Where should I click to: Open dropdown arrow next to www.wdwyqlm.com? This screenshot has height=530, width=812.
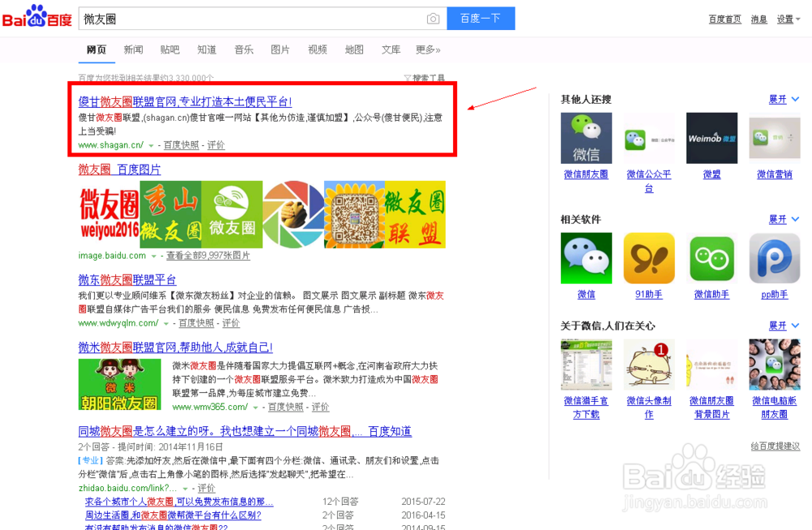pyautogui.click(x=166, y=324)
